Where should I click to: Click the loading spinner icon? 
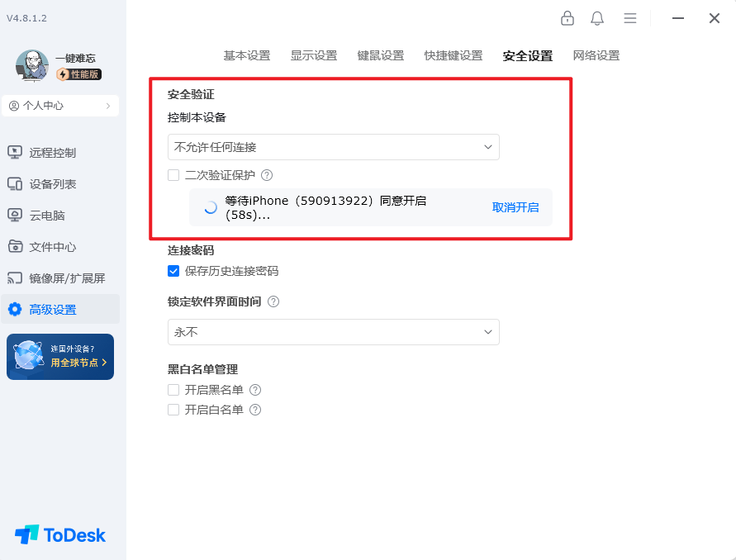211,207
